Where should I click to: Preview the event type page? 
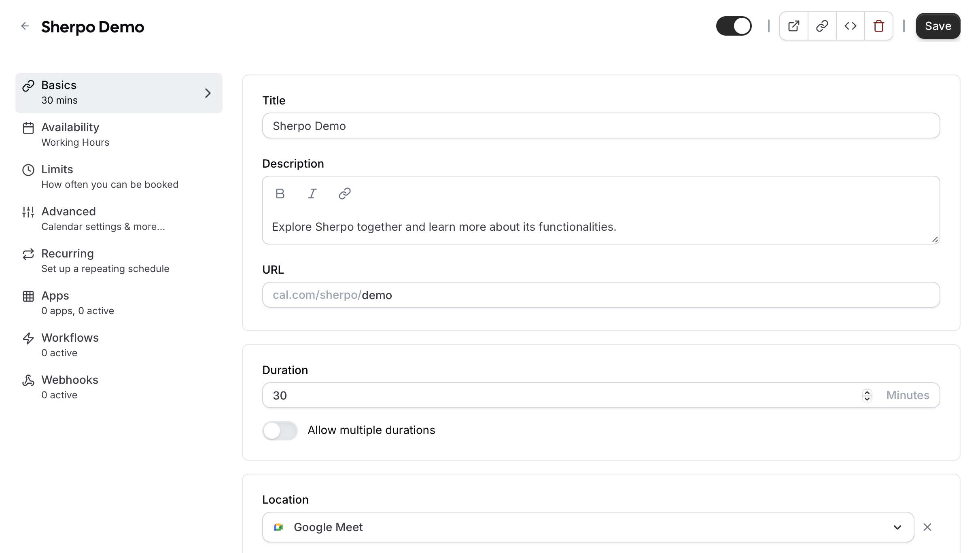(x=793, y=26)
